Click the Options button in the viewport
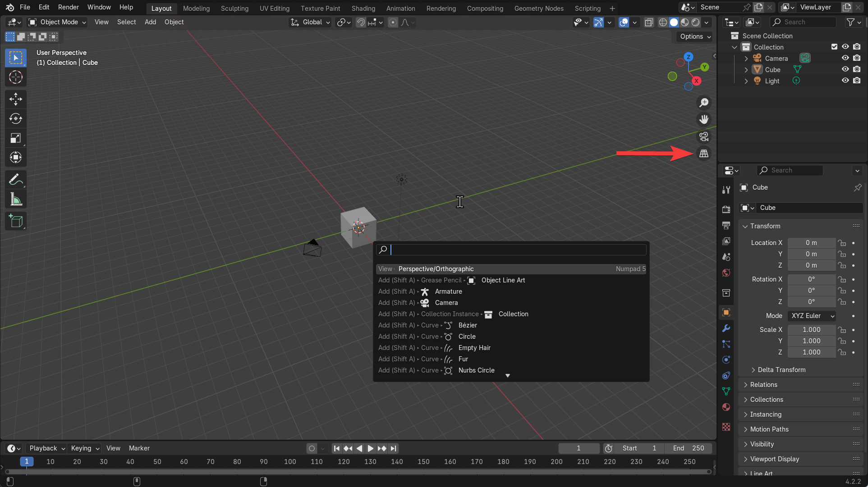The height and width of the screenshot is (487, 868). coord(693,36)
